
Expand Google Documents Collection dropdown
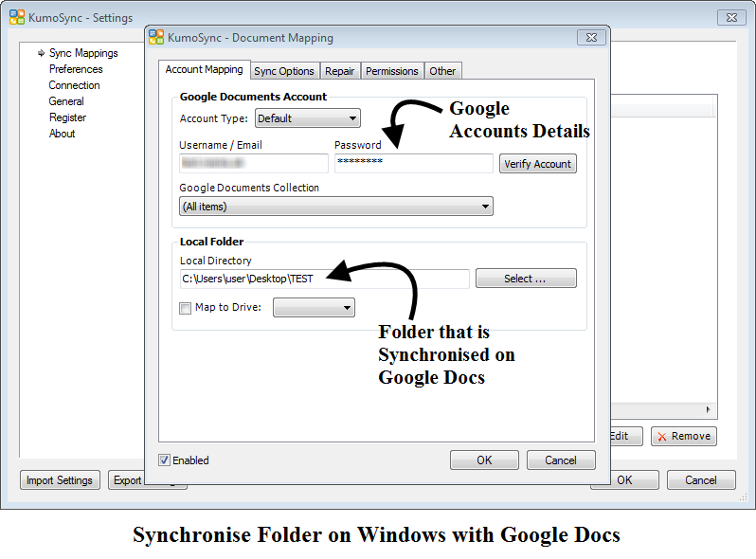point(336,207)
